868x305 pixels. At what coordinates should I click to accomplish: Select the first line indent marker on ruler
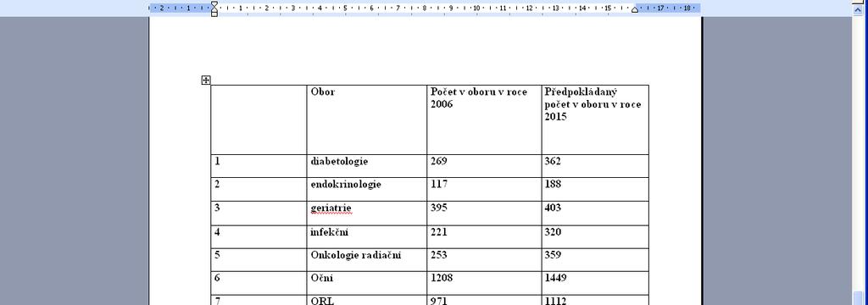214,5
